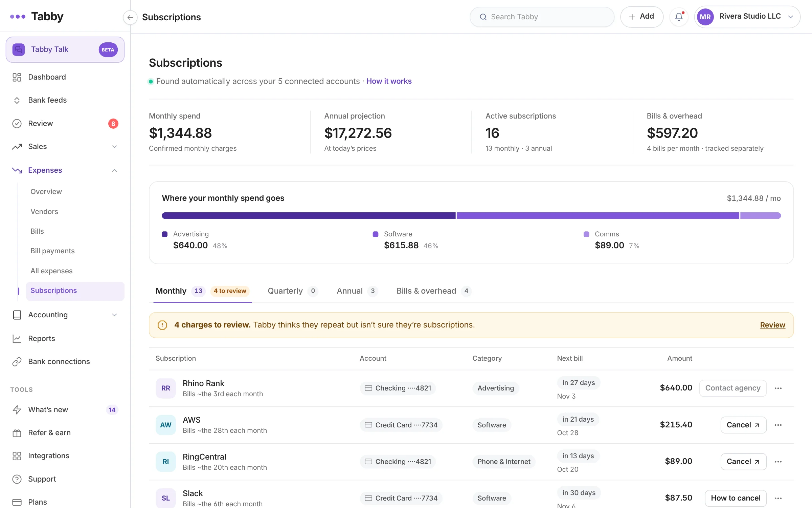Expand the Sales menu chevron

114,147
